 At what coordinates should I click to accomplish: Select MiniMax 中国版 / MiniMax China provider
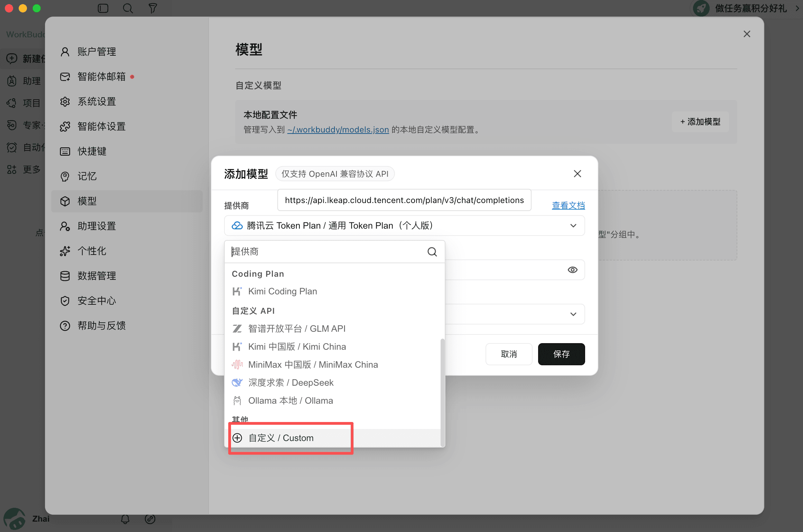pos(333,365)
